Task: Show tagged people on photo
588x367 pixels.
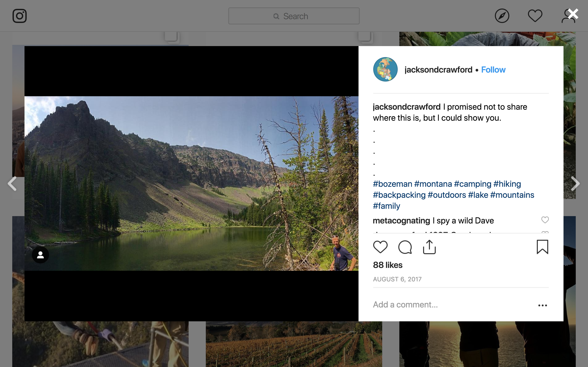Action: coord(40,255)
